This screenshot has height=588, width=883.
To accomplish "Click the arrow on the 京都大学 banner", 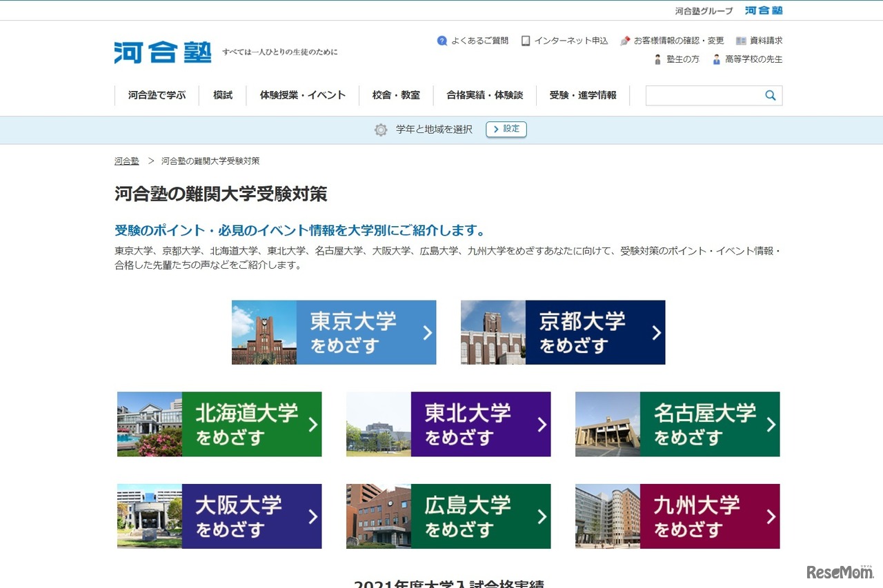I will click(655, 332).
